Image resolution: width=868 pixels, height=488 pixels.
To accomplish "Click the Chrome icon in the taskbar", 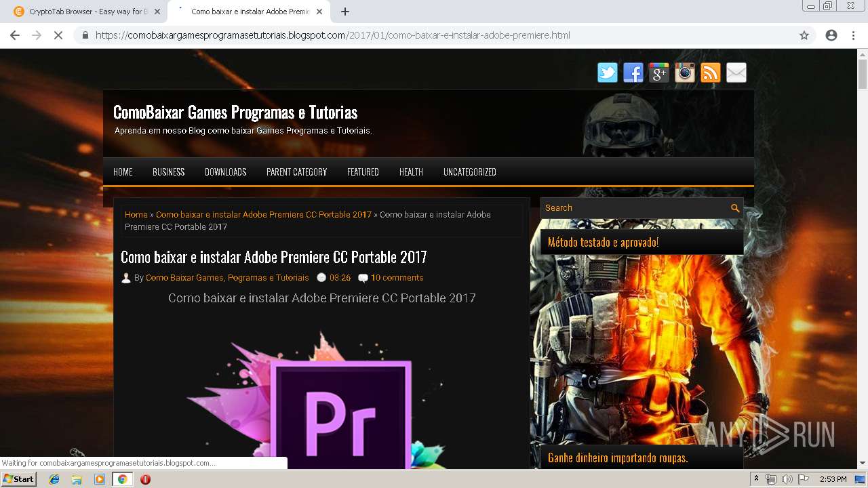I will [x=122, y=479].
